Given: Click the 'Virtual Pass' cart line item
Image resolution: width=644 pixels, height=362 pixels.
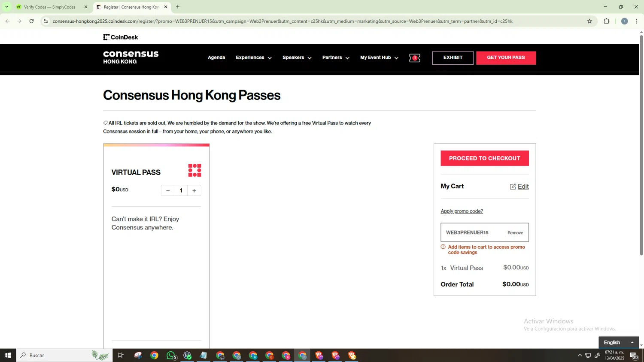Looking at the screenshot, I should pos(485,268).
